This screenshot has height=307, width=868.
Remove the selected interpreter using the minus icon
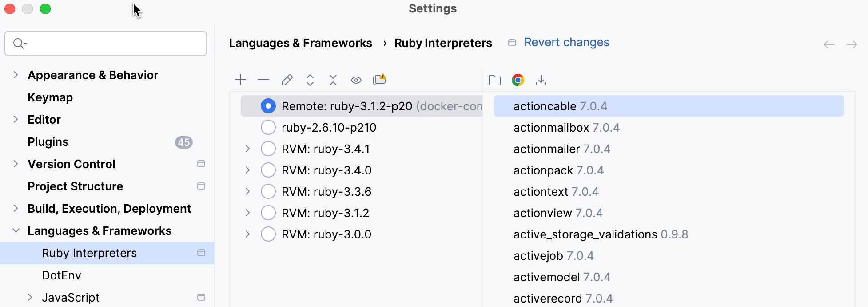pyautogui.click(x=263, y=80)
